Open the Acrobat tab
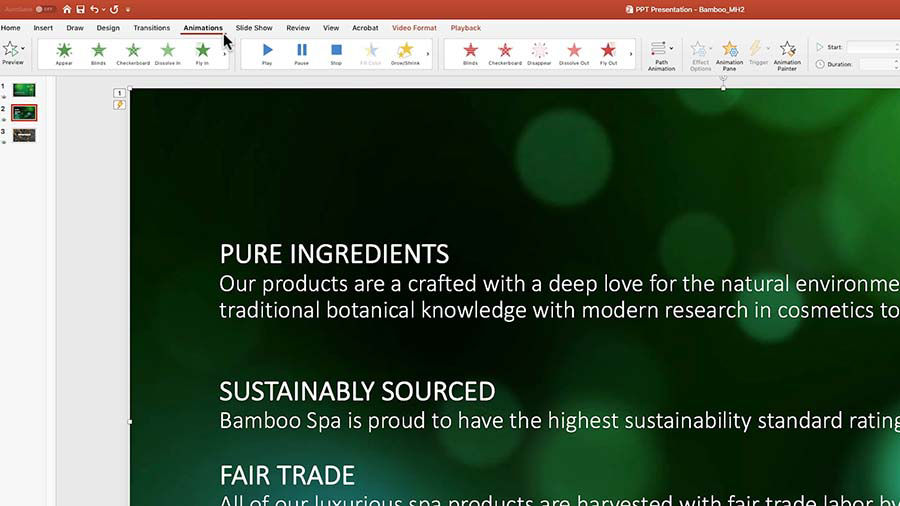This screenshot has width=900, height=506. click(x=365, y=28)
